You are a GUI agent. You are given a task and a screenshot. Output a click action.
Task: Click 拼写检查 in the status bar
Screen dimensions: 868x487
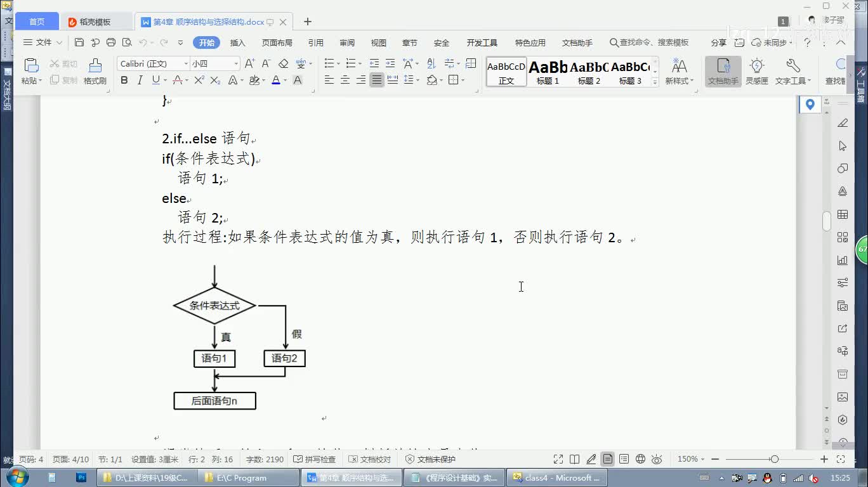pyautogui.click(x=315, y=459)
